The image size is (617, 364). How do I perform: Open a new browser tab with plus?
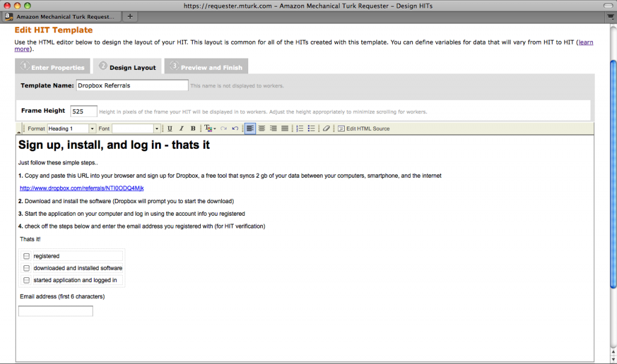coord(130,16)
